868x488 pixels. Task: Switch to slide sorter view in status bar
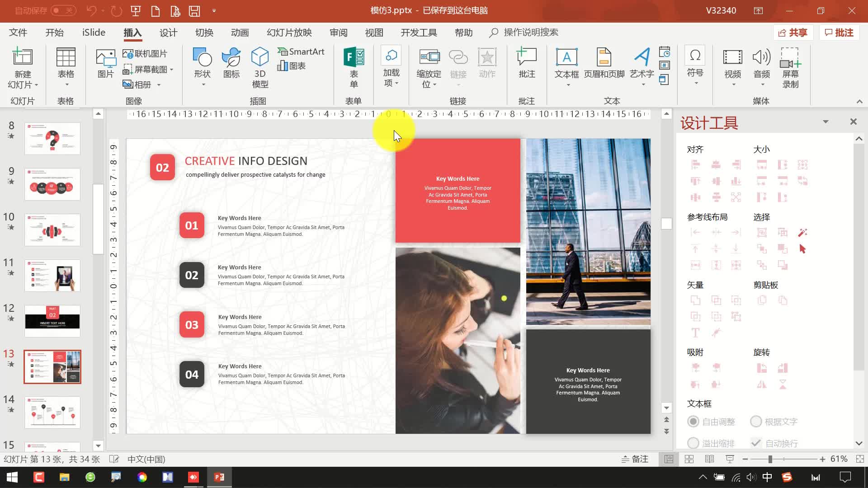coord(689,459)
